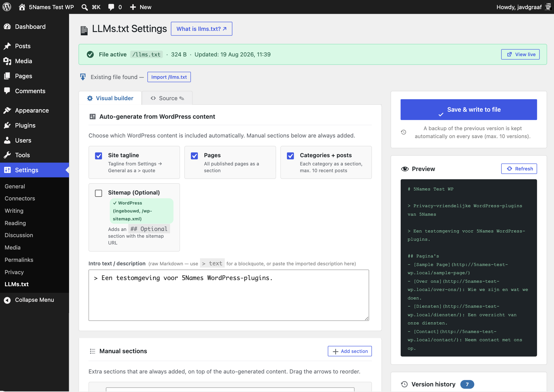554x392 pixels.
Task: Open Permalinks settings submenu item
Action: coord(19,260)
